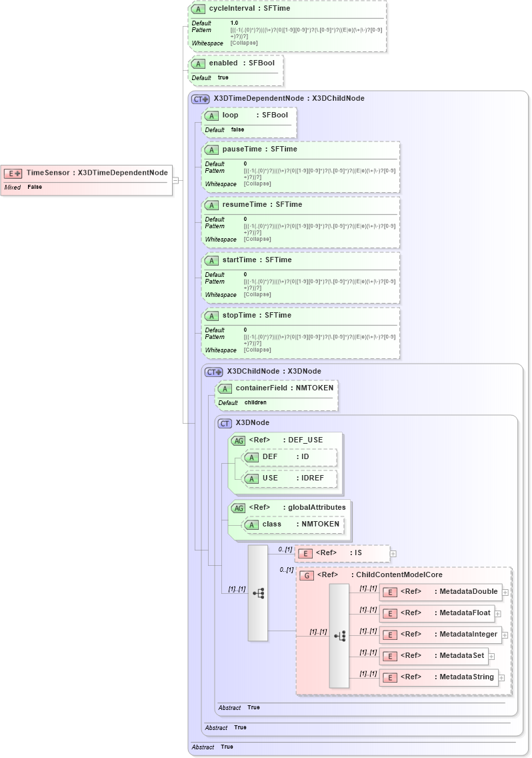Click the A icon next to pauseTime
Viewport: 532px width, 758px height.
(211, 149)
